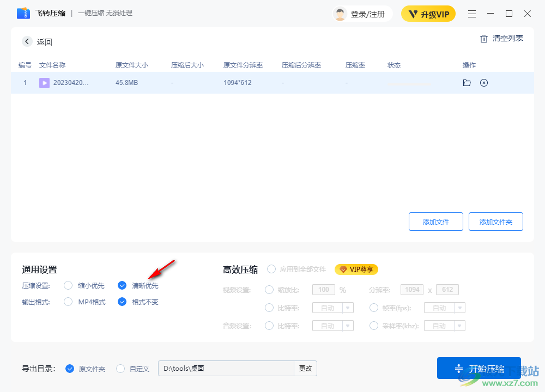
Task: Click the 压缩率 column header
Action: click(355, 65)
